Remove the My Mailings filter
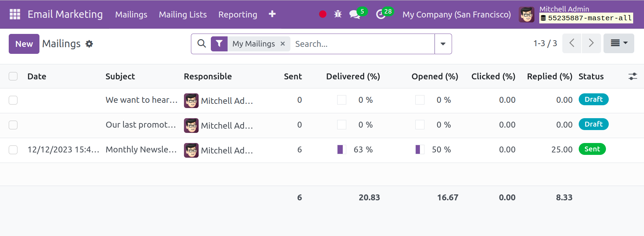644x236 pixels. [283, 44]
